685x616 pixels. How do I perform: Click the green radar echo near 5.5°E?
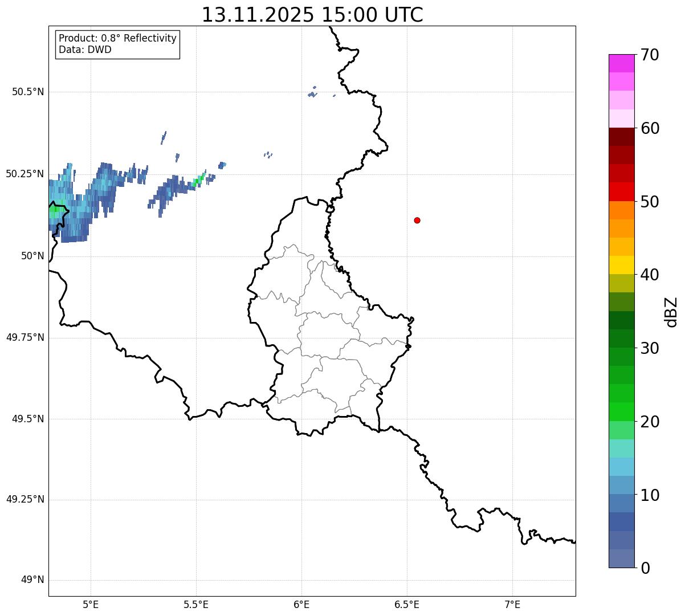coord(198,181)
